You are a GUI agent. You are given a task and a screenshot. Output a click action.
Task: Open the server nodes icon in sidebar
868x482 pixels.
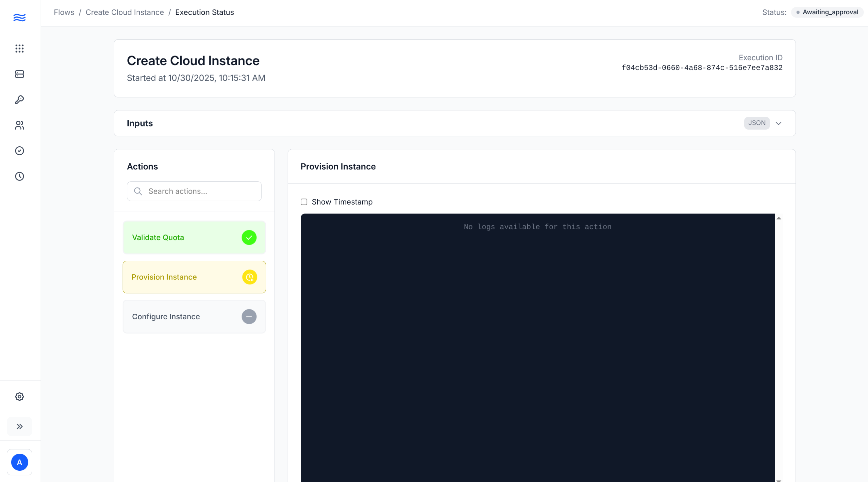[20, 74]
